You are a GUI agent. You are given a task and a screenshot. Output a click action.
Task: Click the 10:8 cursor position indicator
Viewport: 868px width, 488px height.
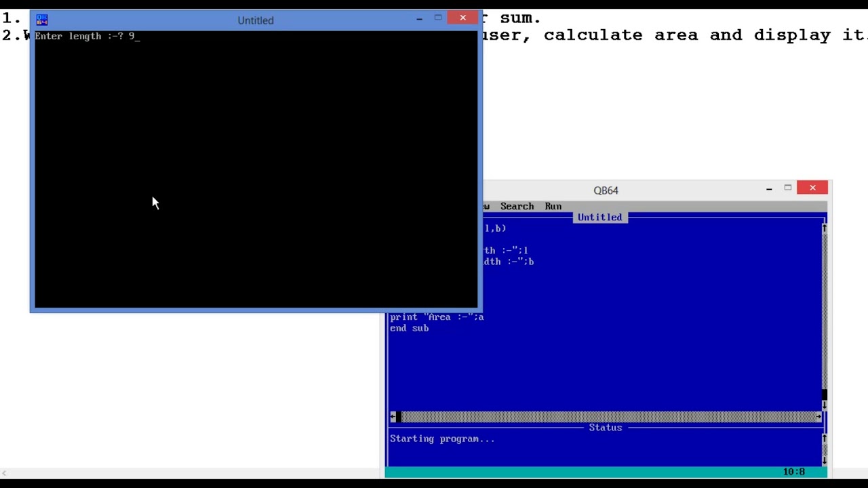point(793,472)
